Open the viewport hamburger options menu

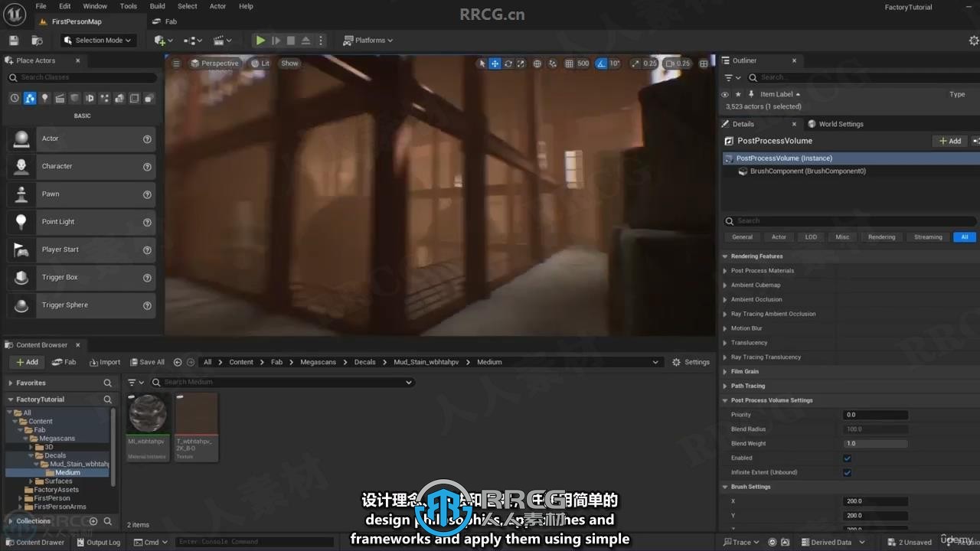(x=176, y=64)
